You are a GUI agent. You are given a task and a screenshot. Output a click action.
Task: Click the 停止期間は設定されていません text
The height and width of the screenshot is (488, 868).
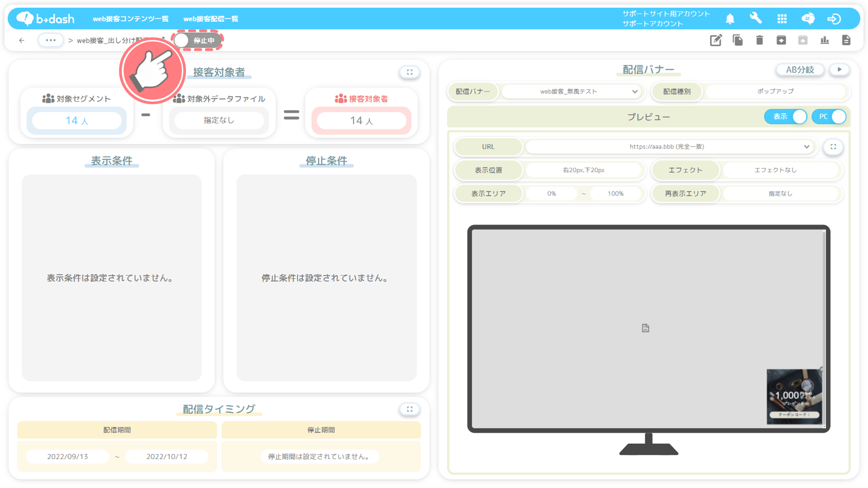[320, 457]
